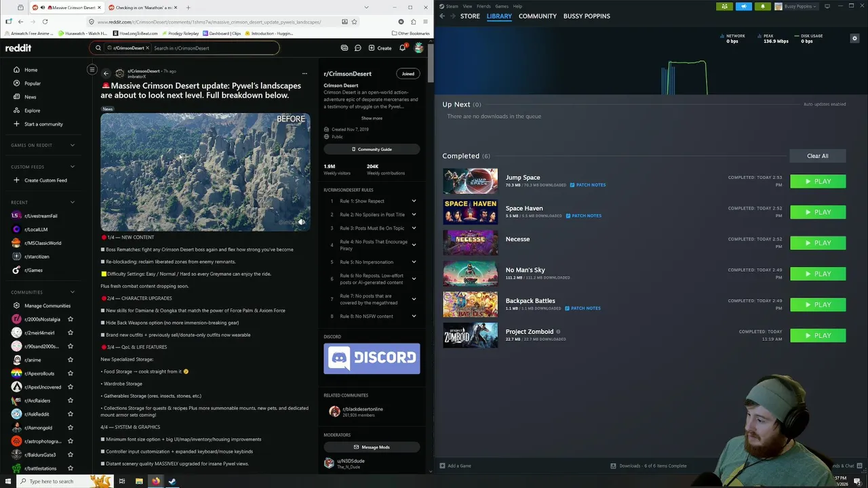
Task: Open Bussy Poppins account dropdown in Steam
Action: (x=796, y=6)
